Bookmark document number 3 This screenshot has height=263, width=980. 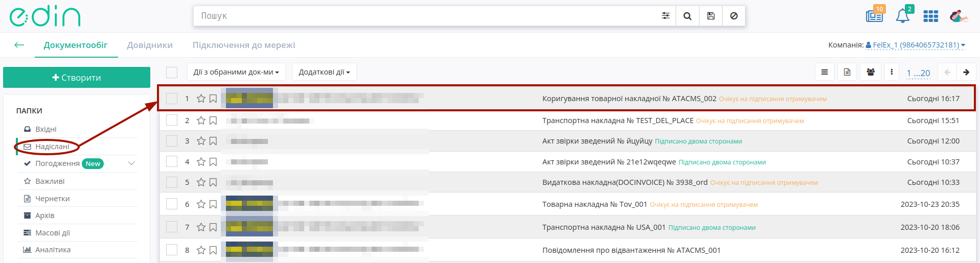click(213, 141)
